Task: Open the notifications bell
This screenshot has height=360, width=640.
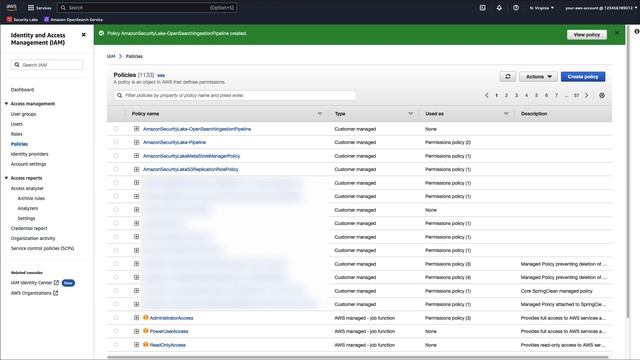Action: 499,8
